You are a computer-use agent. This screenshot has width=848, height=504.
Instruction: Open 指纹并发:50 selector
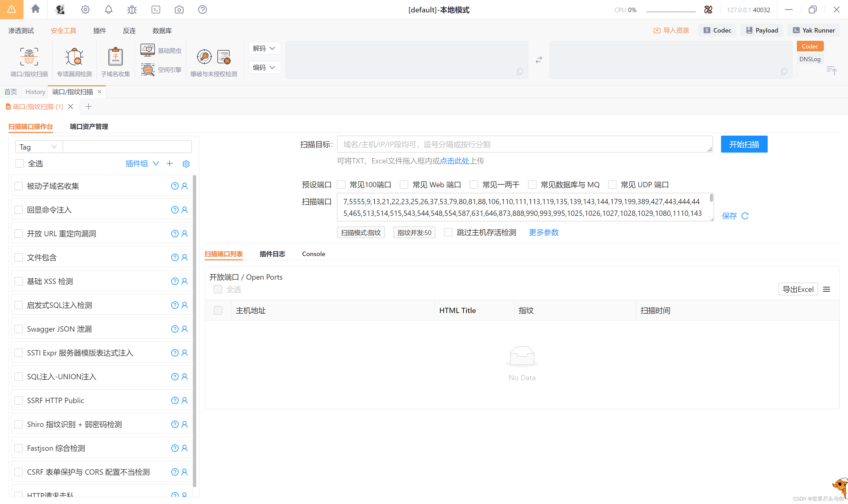point(414,232)
